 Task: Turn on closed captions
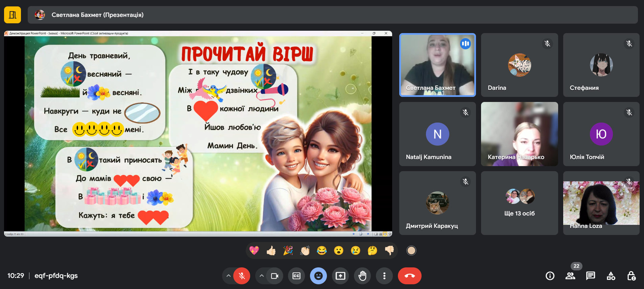(x=296, y=276)
